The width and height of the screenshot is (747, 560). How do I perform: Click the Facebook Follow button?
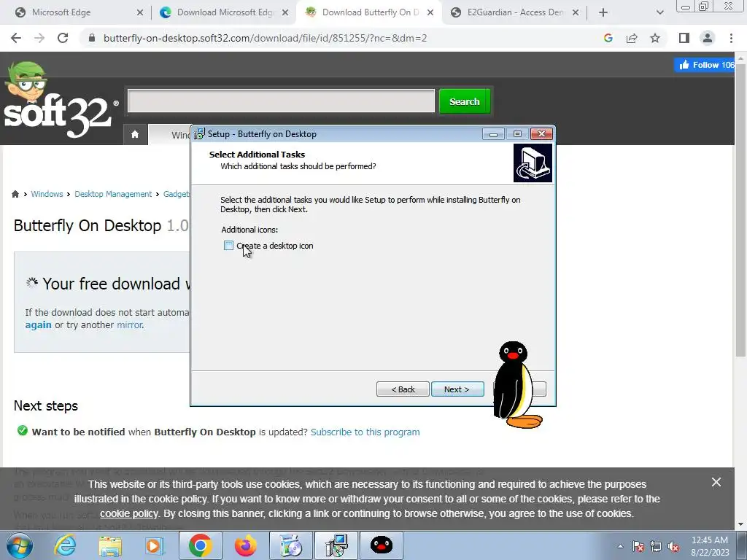(x=704, y=65)
